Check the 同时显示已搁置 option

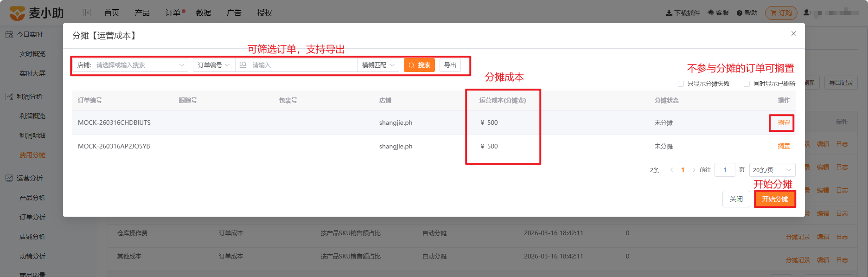pyautogui.click(x=747, y=84)
